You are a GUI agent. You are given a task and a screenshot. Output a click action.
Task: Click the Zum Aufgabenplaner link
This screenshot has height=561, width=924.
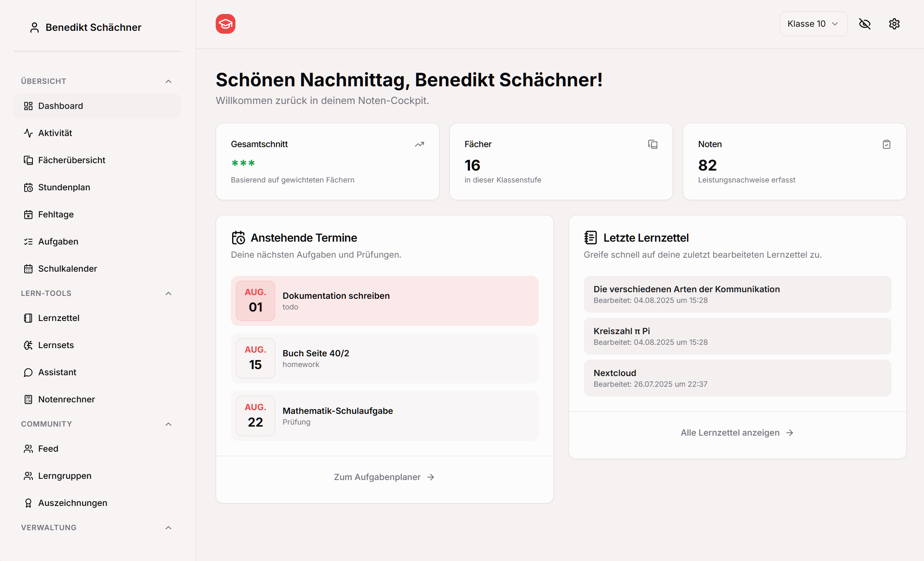click(x=384, y=477)
